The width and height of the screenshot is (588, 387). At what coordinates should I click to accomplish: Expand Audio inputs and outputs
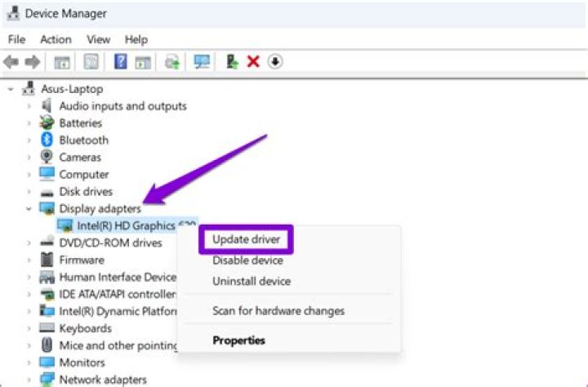[29, 106]
